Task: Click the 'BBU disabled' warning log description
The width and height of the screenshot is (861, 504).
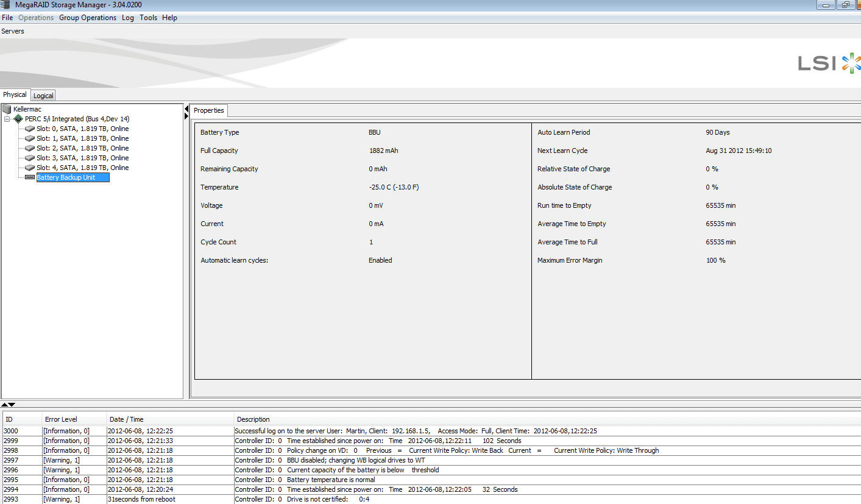Action: click(330, 460)
